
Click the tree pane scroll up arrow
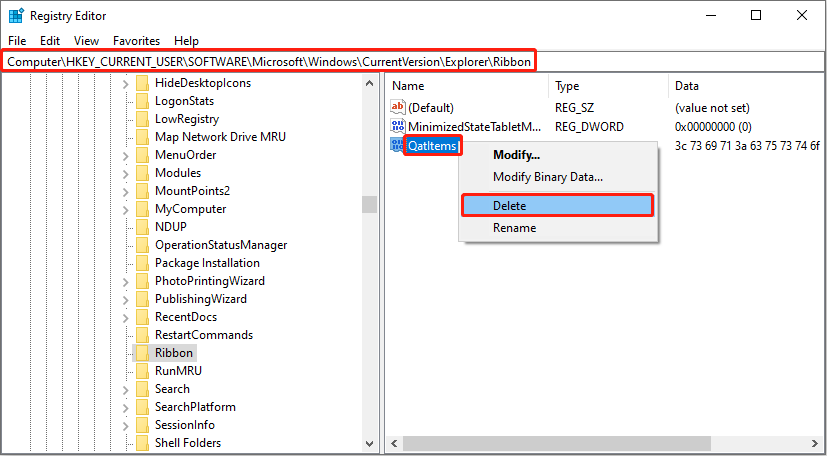click(x=370, y=83)
